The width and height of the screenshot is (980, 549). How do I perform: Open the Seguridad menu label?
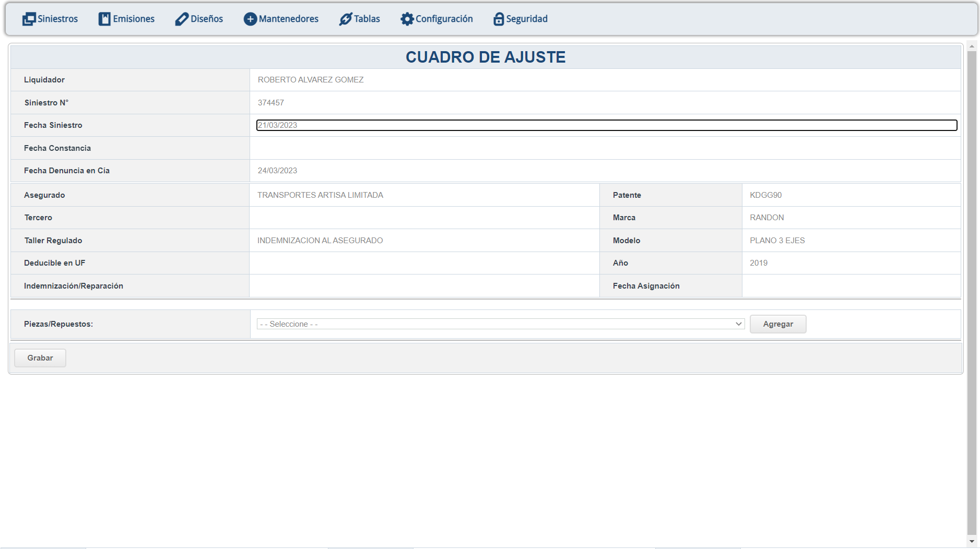(x=527, y=19)
